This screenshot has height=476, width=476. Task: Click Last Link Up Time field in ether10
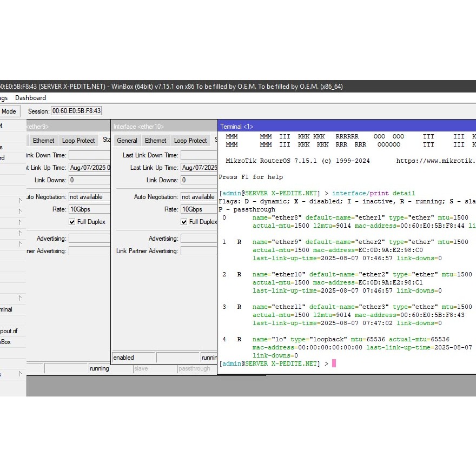click(x=198, y=168)
